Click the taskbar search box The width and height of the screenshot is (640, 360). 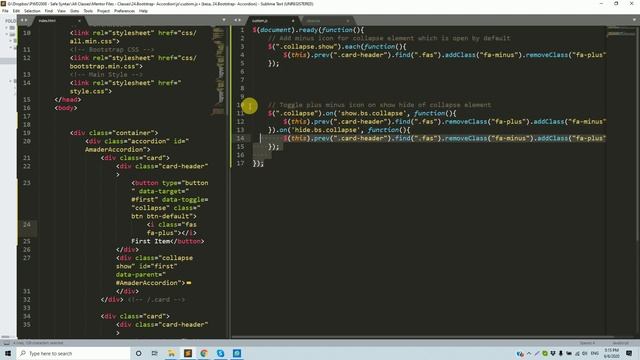pyautogui.click(x=74, y=353)
